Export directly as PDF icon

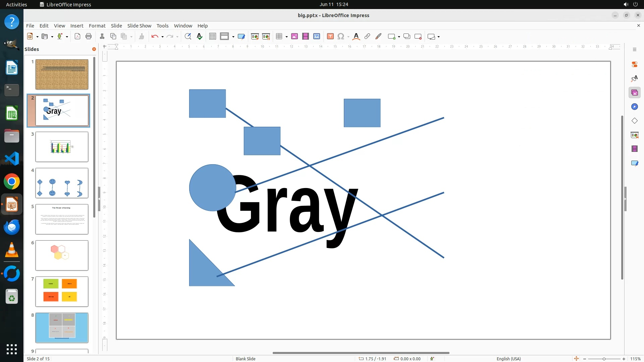[77, 37]
